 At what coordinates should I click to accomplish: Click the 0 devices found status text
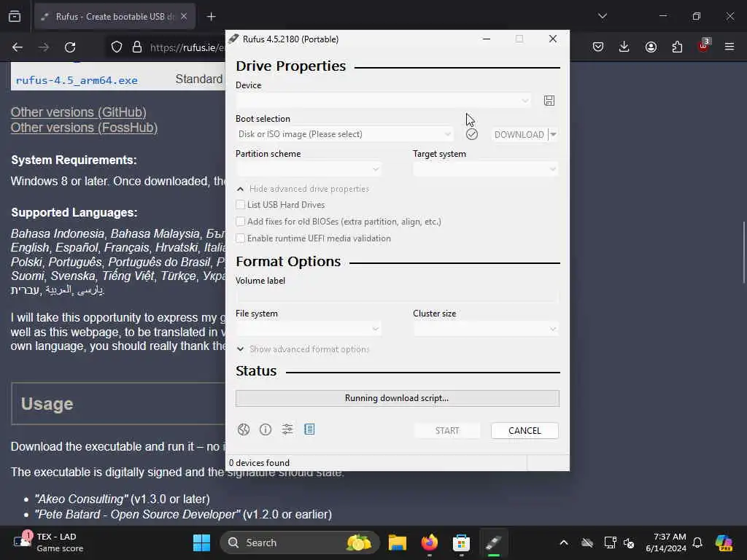point(259,463)
